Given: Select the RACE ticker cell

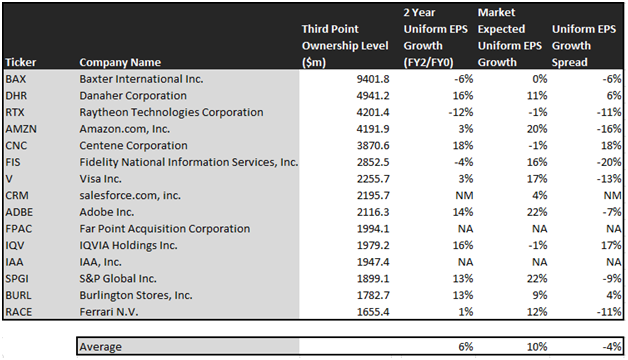Looking at the screenshot, I should 19,312.
